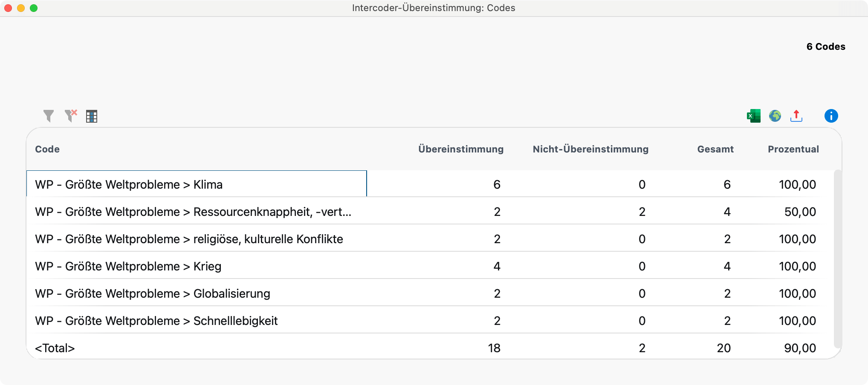Remove all filters from the table
This screenshot has height=385, width=868.
pos(71,115)
